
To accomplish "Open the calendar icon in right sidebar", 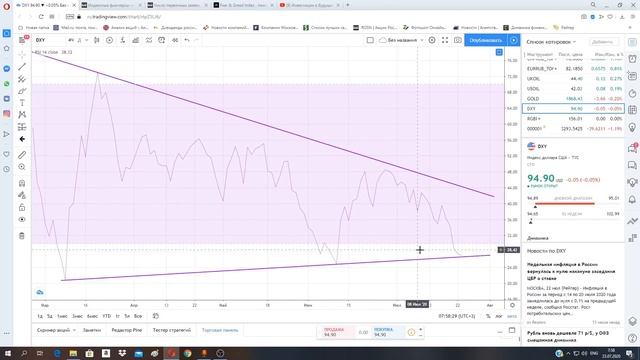I will coord(632,109).
